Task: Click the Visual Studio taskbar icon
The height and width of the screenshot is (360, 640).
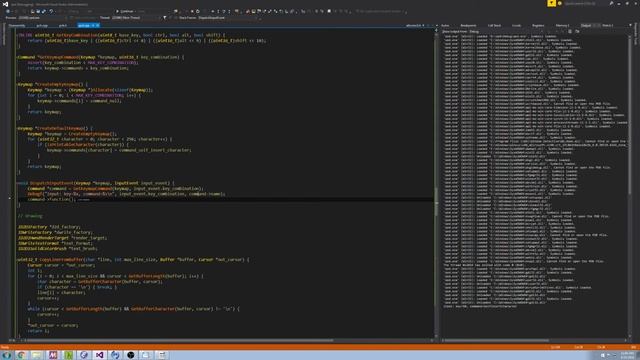Action: (99, 355)
